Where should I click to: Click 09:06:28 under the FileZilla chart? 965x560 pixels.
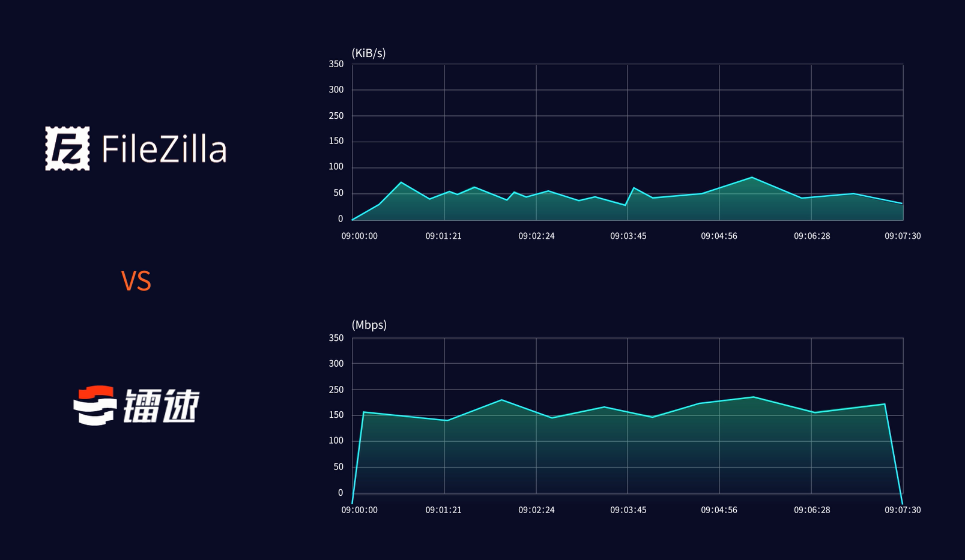pyautogui.click(x=812, y=236)
